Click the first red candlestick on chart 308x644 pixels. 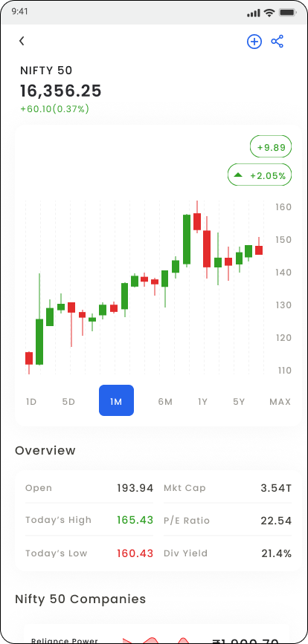click(x=29, y=358)
